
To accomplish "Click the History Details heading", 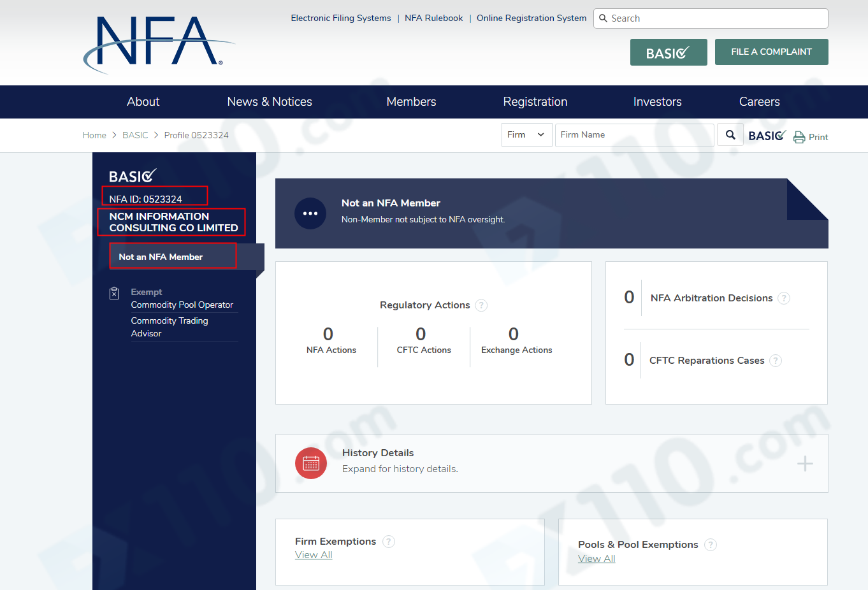I will [x=378, y=453].
